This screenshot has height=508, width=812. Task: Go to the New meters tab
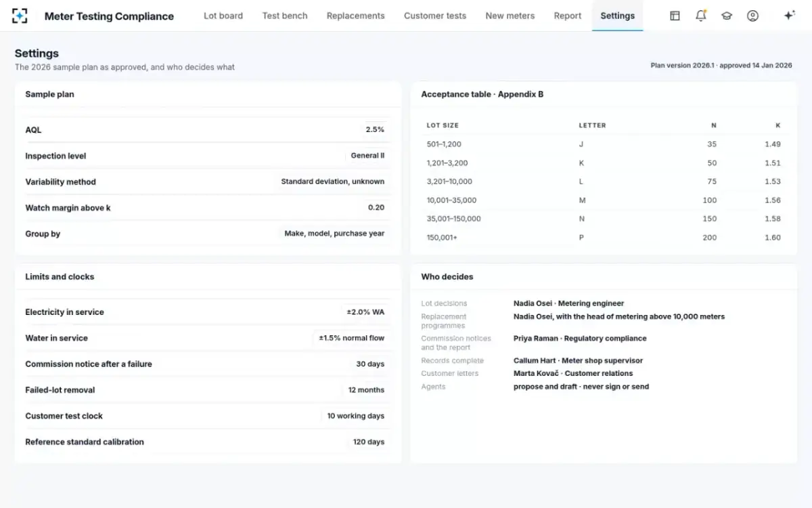point(510,16)
